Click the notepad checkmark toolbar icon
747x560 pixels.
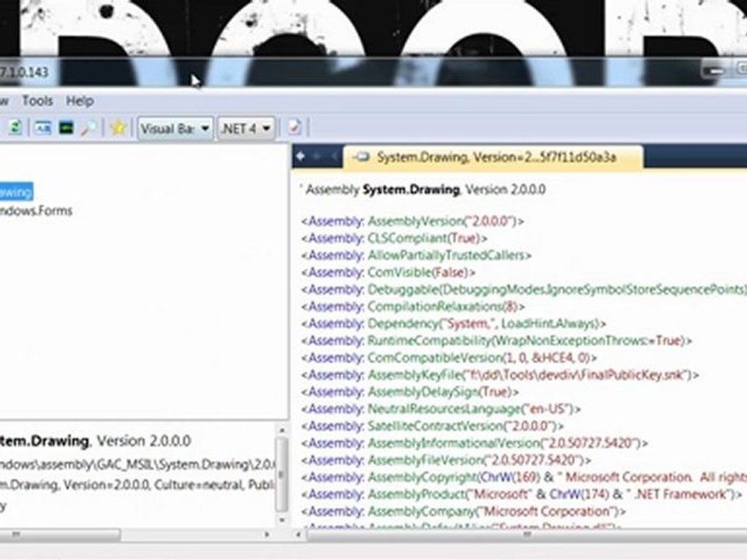tap(294, 128)
